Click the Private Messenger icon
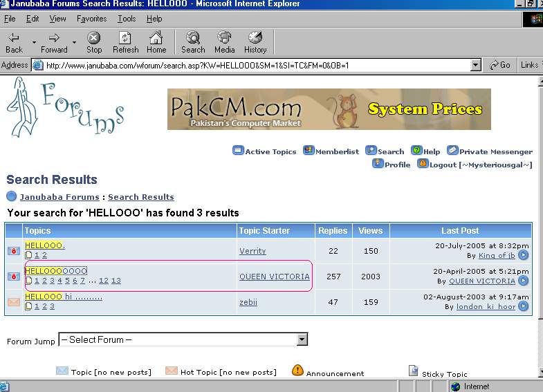The width and height of the screenshot is (543, 392). click(452, 151)
